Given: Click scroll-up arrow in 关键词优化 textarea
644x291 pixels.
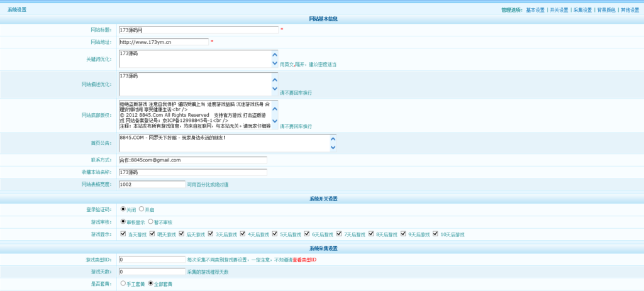Looking at the screenshot, I should (274, 54).
